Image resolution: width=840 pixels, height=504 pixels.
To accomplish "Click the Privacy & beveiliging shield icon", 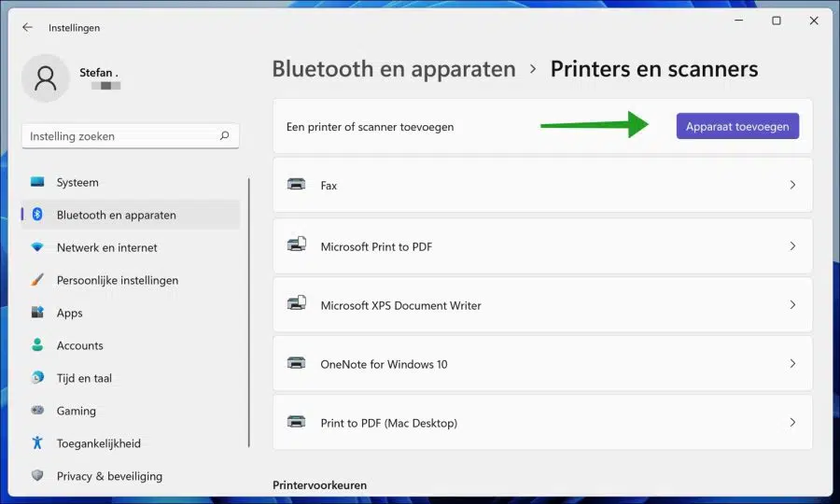I will pos(37,476).
